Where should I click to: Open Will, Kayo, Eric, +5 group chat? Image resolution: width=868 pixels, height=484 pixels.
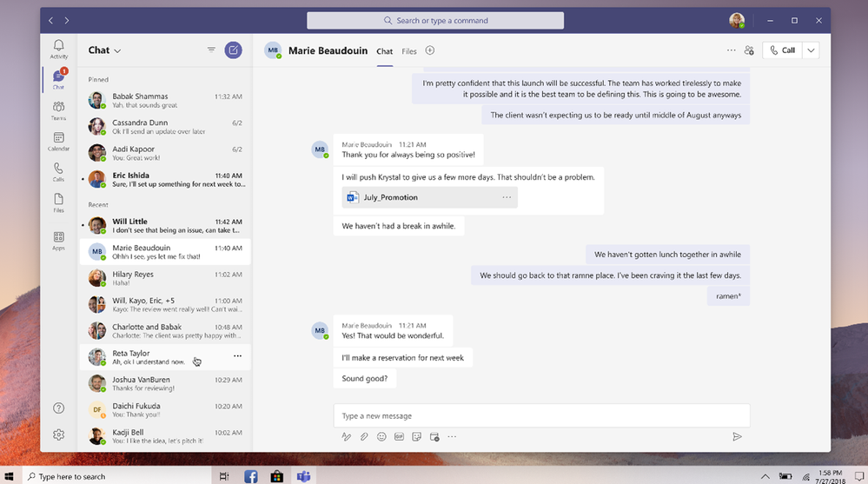click(165, 305)
